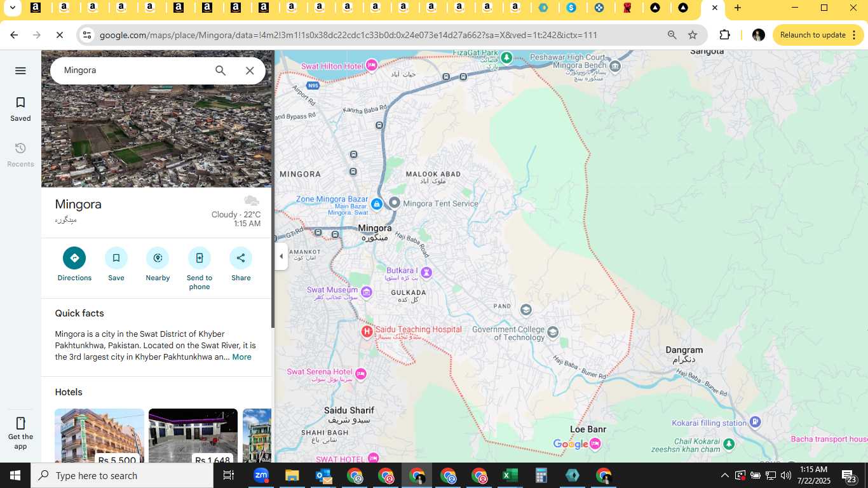Click the address bar URL

[348, 35]
